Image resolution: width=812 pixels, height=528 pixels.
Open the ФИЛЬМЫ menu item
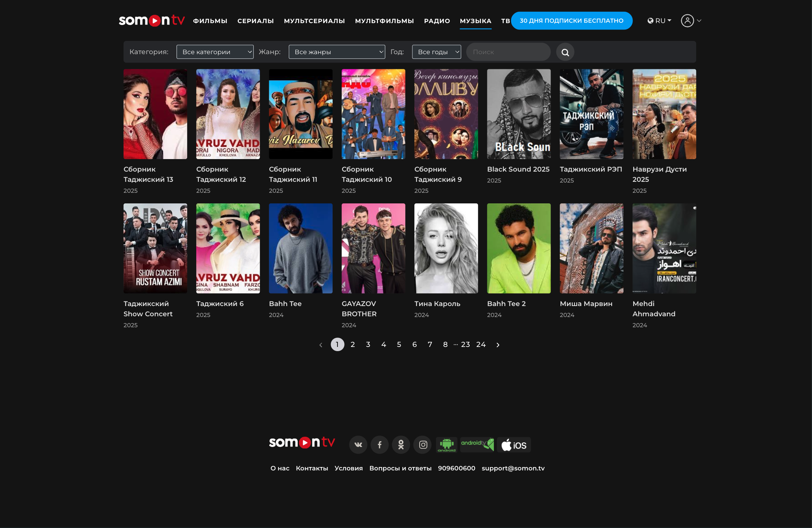[210, 21]
